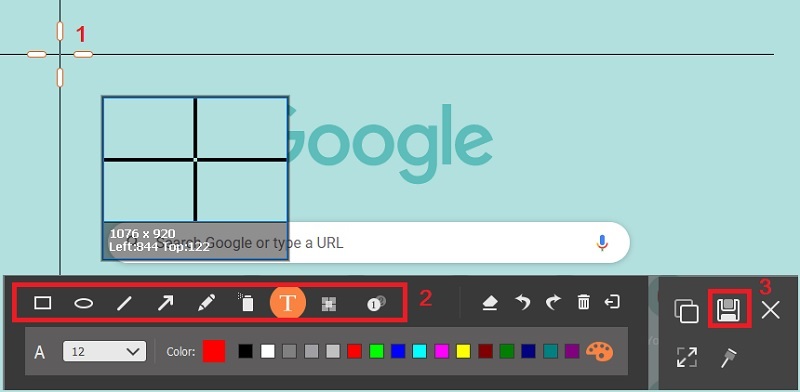Click the "Left:844 Top:122" position readout
Viewport: 800px width, 392px height.
coord(160,247)
